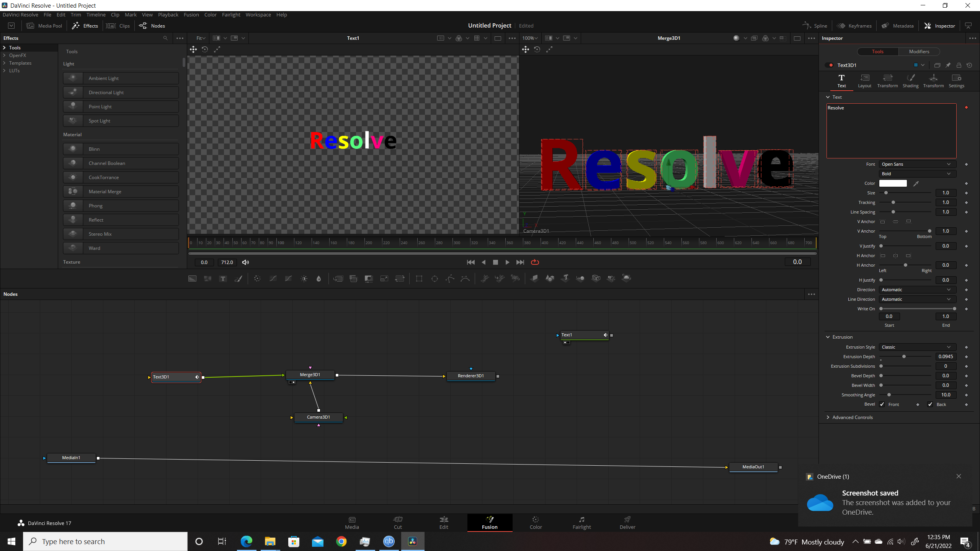Open the Workspace menu
The image size is (980, 551).
point(258,15)
